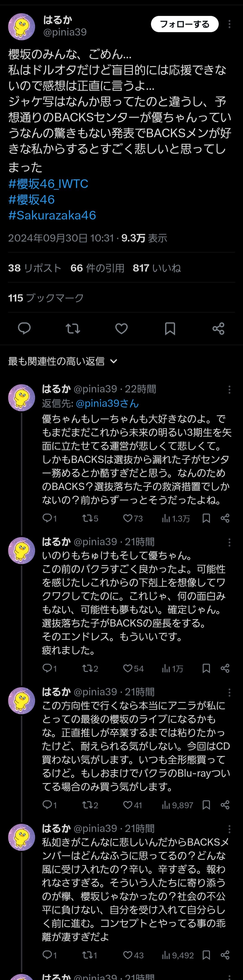Repost the main tweet using arrows icon
The width and height of the screenshot is (243, 980).
click(x=73, y=328)
